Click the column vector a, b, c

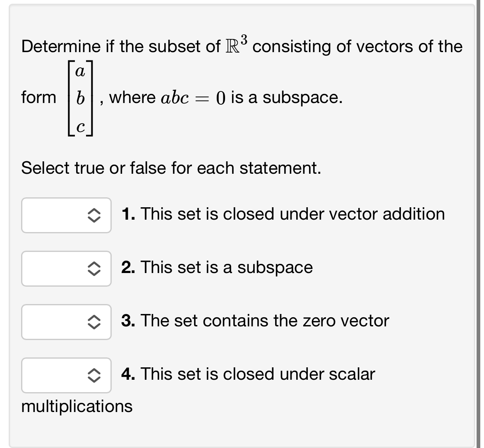81,98
